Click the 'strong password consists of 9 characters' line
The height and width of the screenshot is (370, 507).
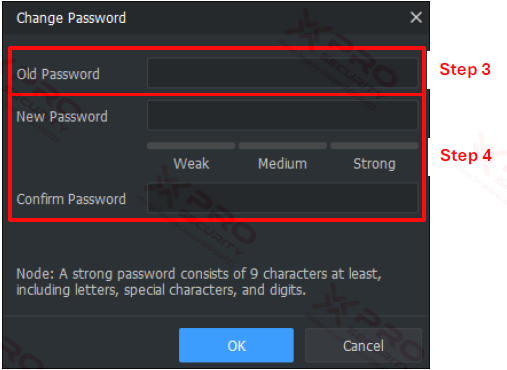tap(199, 274)
